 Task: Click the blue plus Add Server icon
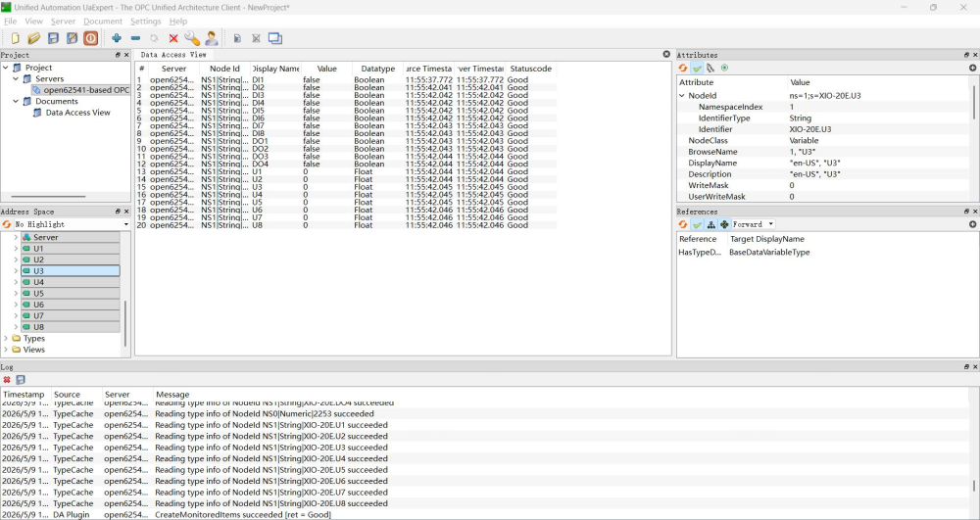(x=117, y=38)
